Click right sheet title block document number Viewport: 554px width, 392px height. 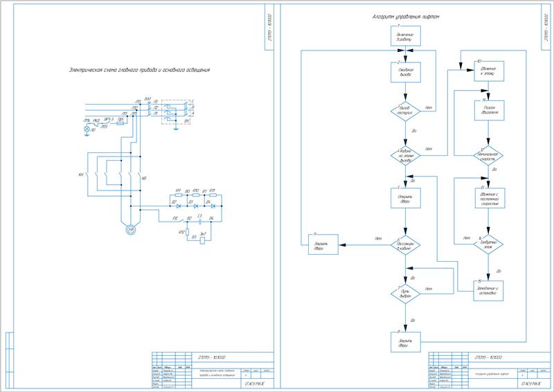[x=490, y=357]
